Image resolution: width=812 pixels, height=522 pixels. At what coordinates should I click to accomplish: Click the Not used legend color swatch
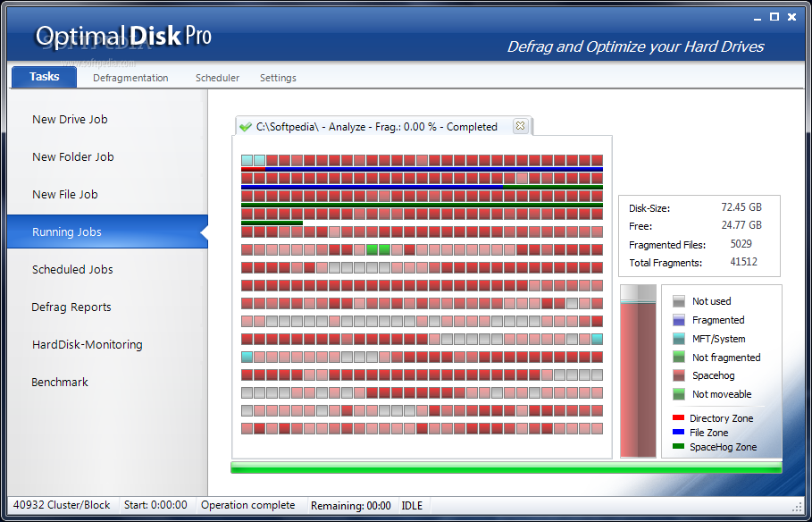[678, 301]
